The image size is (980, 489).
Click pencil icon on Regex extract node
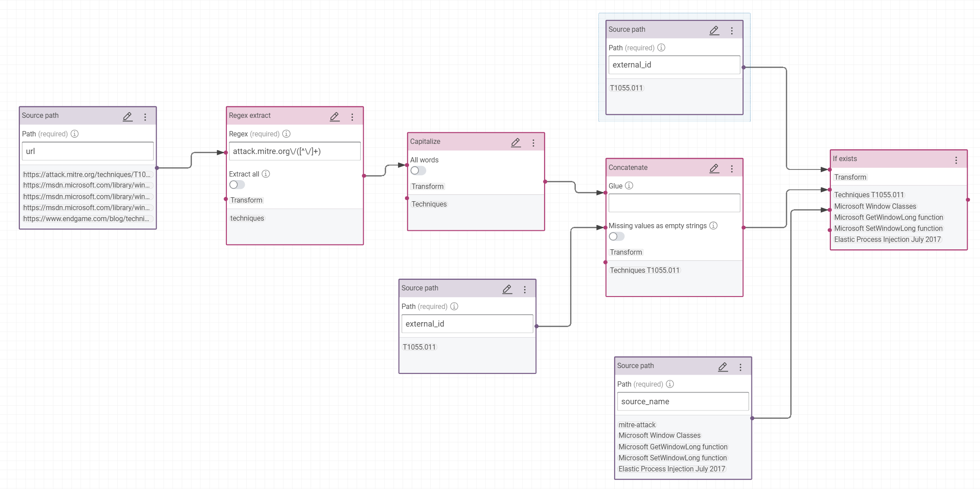pos(334,117)
